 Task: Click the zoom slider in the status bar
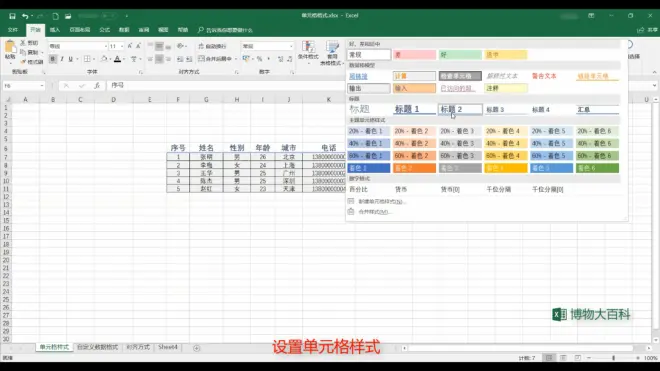(613, 358)
